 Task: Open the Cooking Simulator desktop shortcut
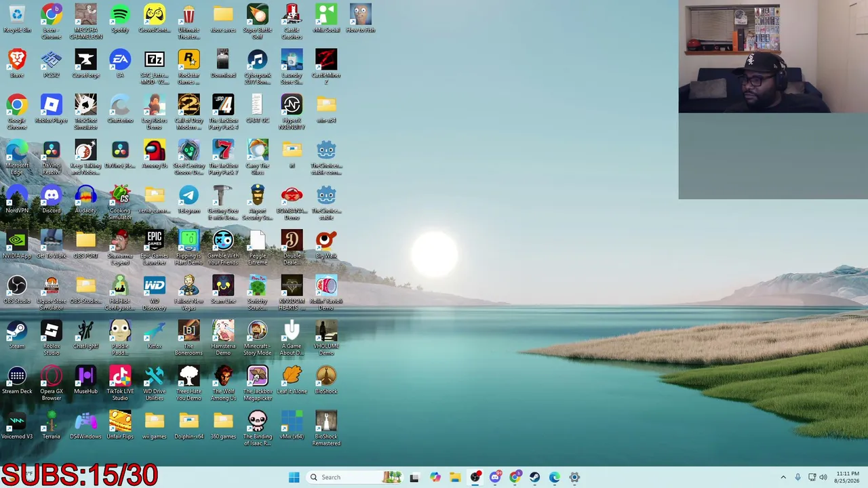[x=120, y=203]
